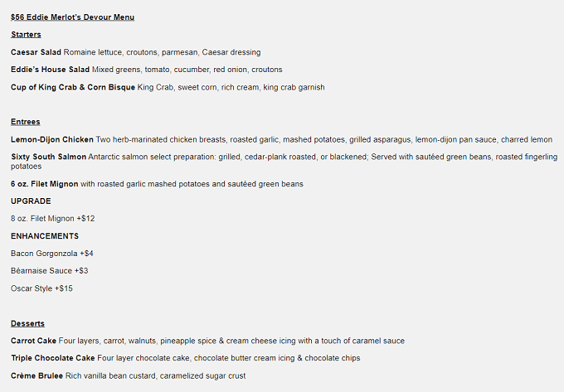Click the Sixty South Salmon entree name
Screen dimensions: 564x392
click(x=49, y=157)
